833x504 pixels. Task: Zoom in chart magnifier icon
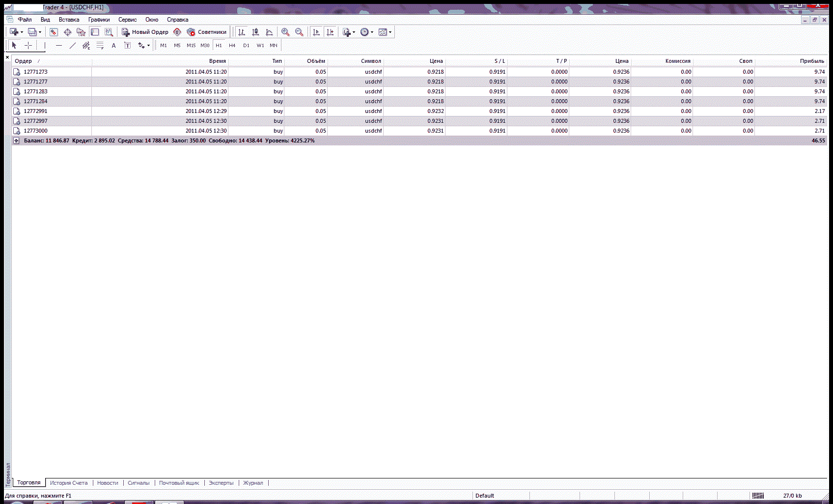(x=285, y=32)
